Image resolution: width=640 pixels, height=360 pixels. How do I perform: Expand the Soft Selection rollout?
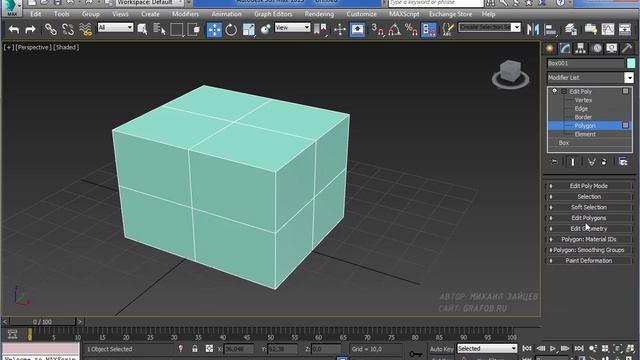click(x=589, y=207)
